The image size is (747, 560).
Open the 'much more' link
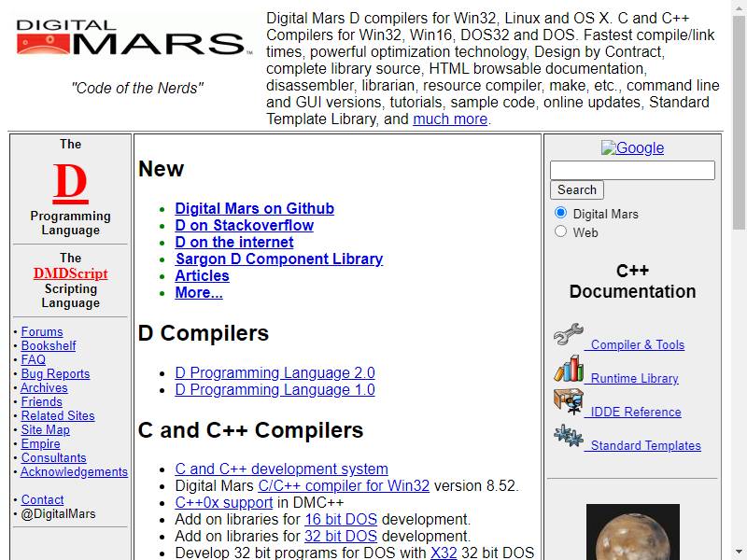[x=450, y=119]
